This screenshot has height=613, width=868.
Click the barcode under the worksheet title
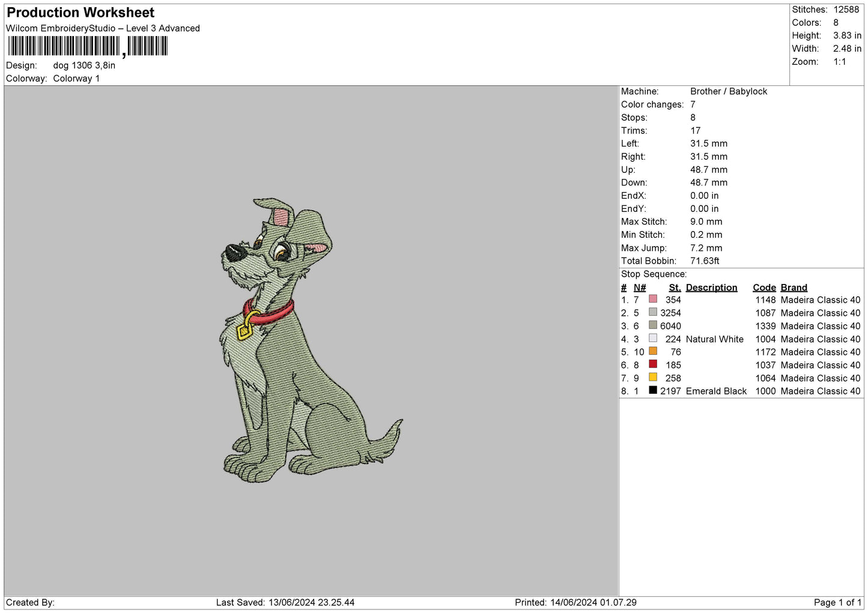tap(88, 46)
